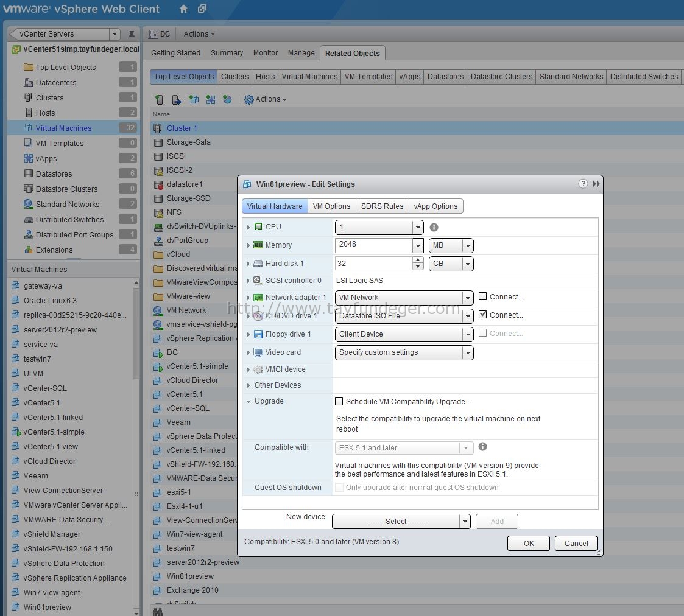The width and height of the screenshot is (684, 616).
Task: Click the vApps icon in navigator
Action: tap(29, 158)
